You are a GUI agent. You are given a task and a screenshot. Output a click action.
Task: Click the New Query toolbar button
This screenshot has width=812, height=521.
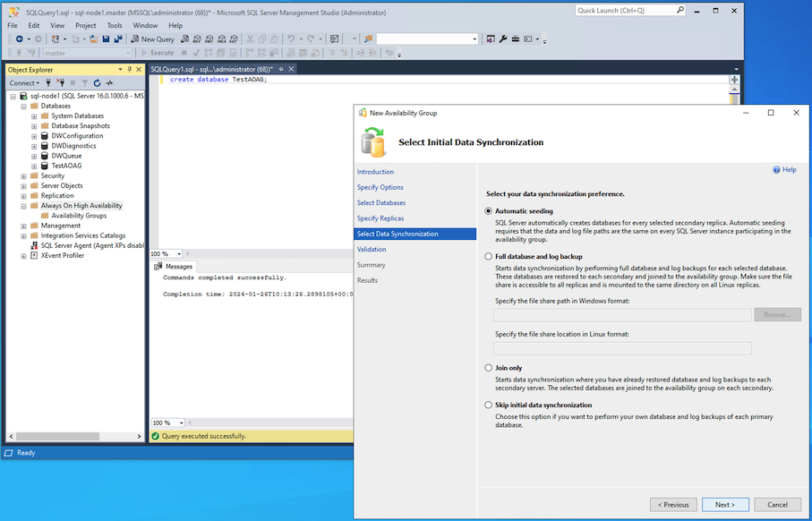152,38
